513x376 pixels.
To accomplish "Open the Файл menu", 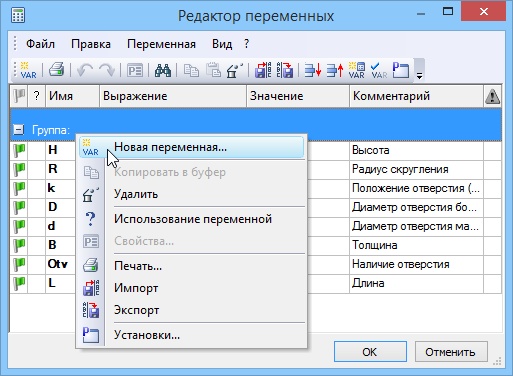I will coord(40,44).
